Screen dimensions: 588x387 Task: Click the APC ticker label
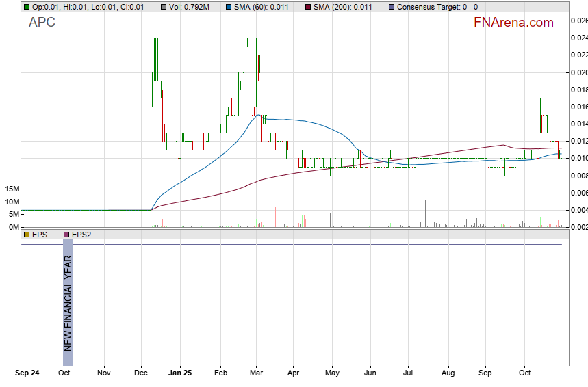coord(42,23)
